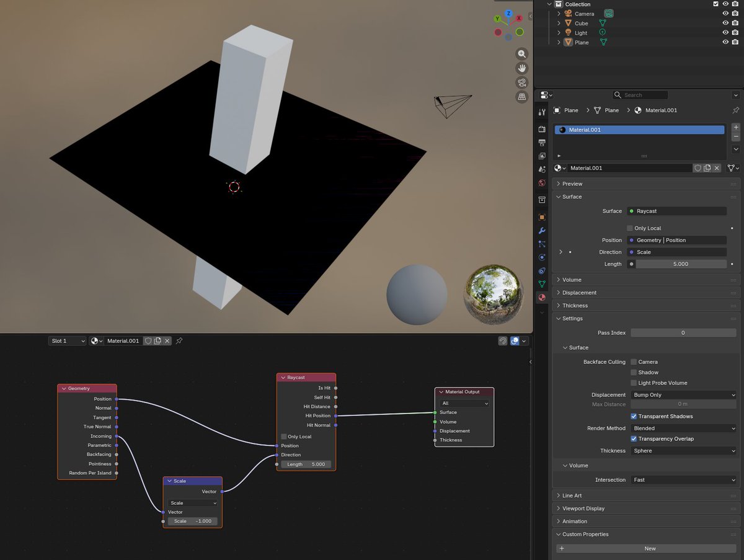Expand the Displacement panel
This screenshot has height=560, width=744.
click(x=646, y=293)
